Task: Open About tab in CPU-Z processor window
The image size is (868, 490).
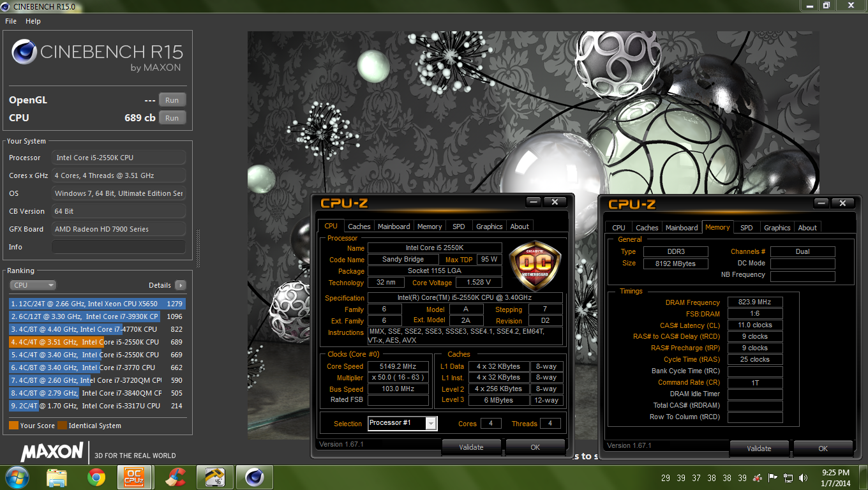Action: tap(520, 226)
